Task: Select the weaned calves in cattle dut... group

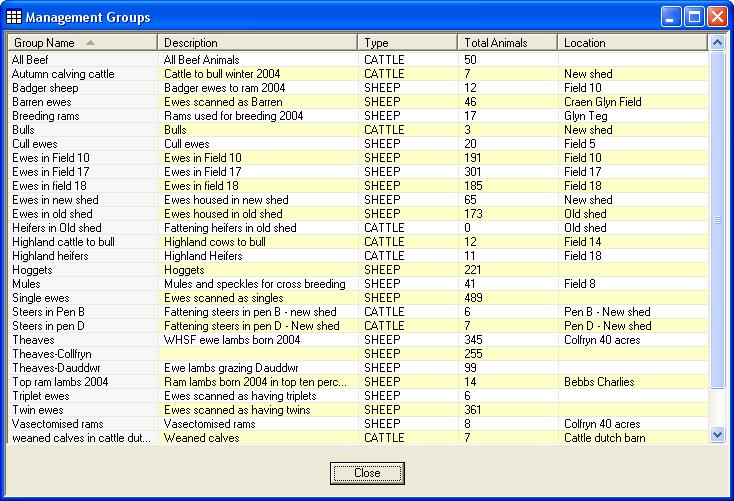Action: [x=81, y=438]
